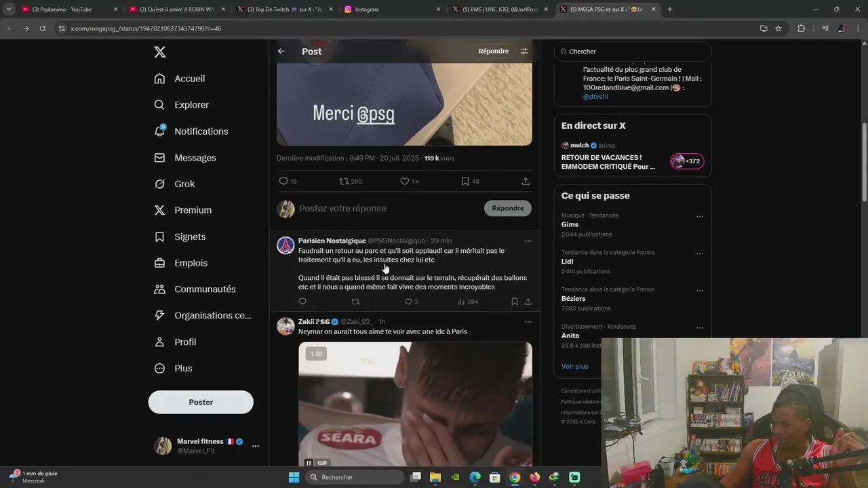This screenshot has width=868, height=488.
Task: Open Chrome media controls icon
Action: click(x=825, y=28)
